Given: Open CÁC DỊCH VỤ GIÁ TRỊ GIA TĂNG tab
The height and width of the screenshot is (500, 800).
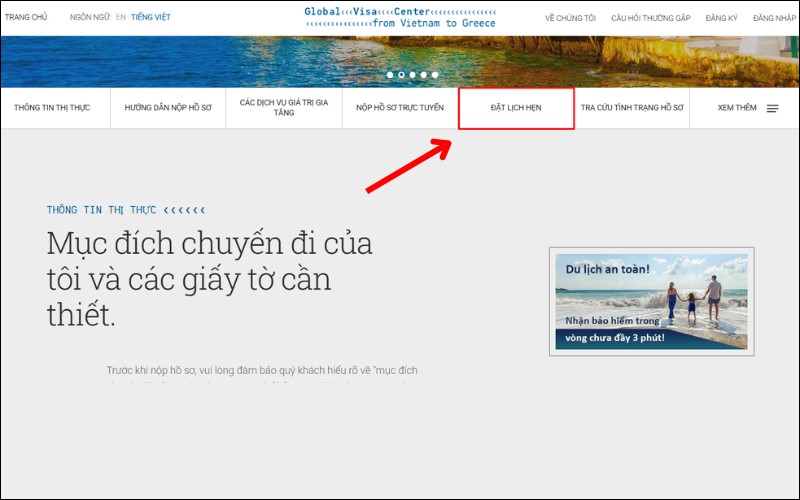Looking at the screenshot, I should coord(284,108).
